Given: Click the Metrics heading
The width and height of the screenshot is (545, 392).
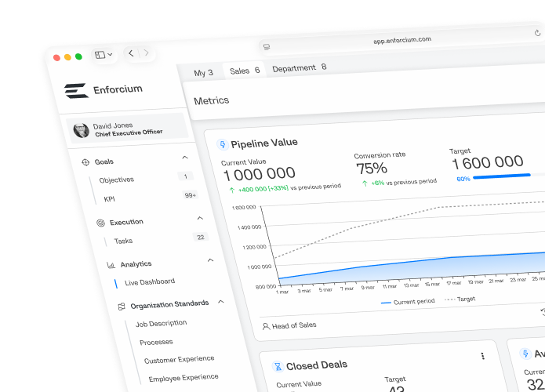Looking at the screenshot, I should (211, 101).
